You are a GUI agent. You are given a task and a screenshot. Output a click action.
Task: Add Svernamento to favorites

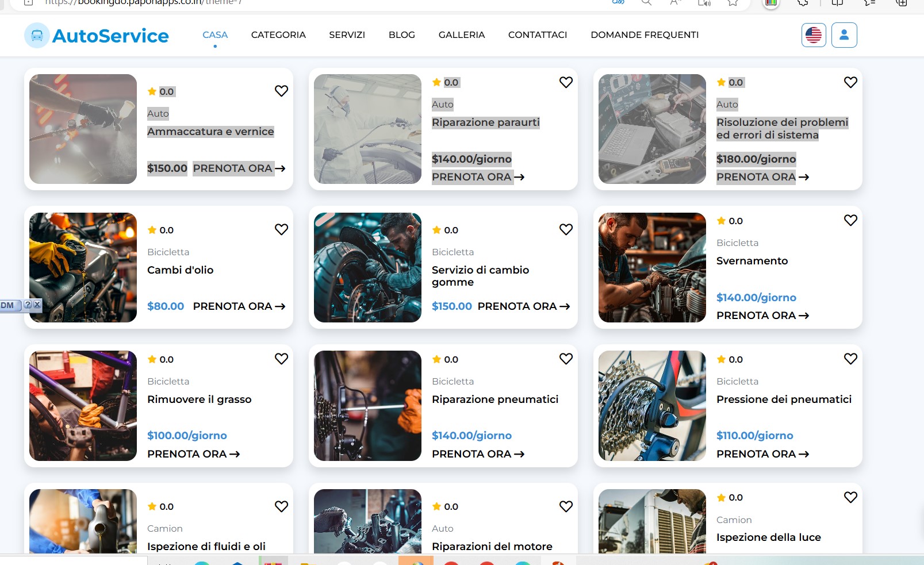pos(850,220)
